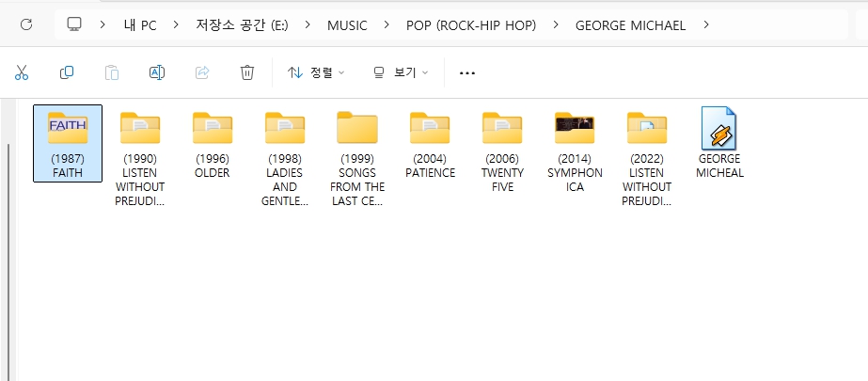Screen dimensions: 868x381
Task: Go to MUSIC in the breadcrumb
Action: (347, 25)
